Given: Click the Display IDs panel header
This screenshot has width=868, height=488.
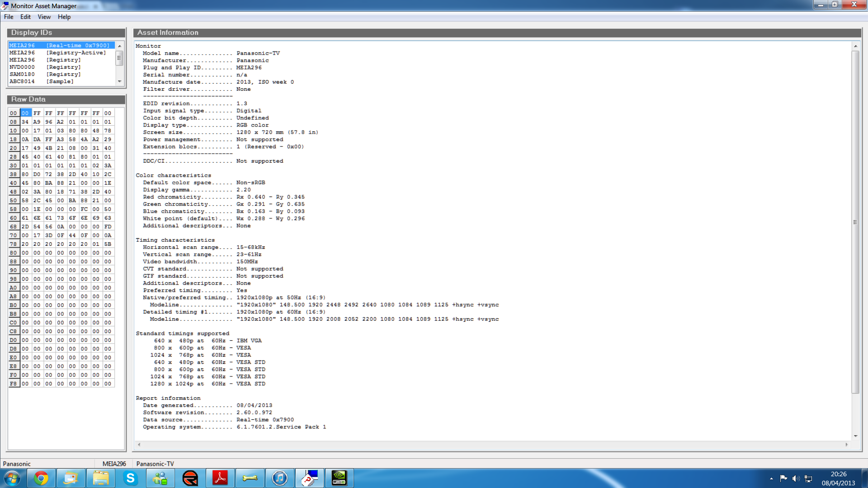Looking at the screenshot, I should click(x=66, y=33).
